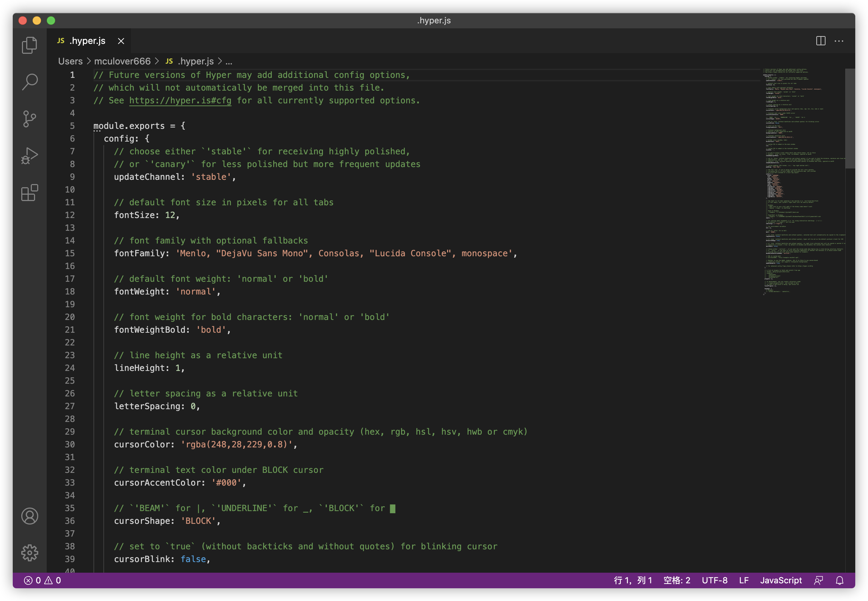Show errors and warnings in status bar
Image resolution: width=868 pixels, height=601 pixels.
point(42,580)
